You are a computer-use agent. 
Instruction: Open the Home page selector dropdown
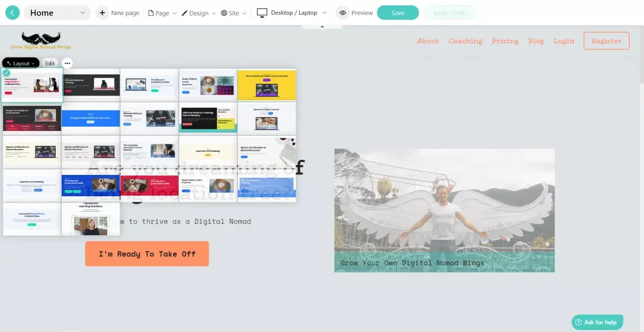point(57,13)
